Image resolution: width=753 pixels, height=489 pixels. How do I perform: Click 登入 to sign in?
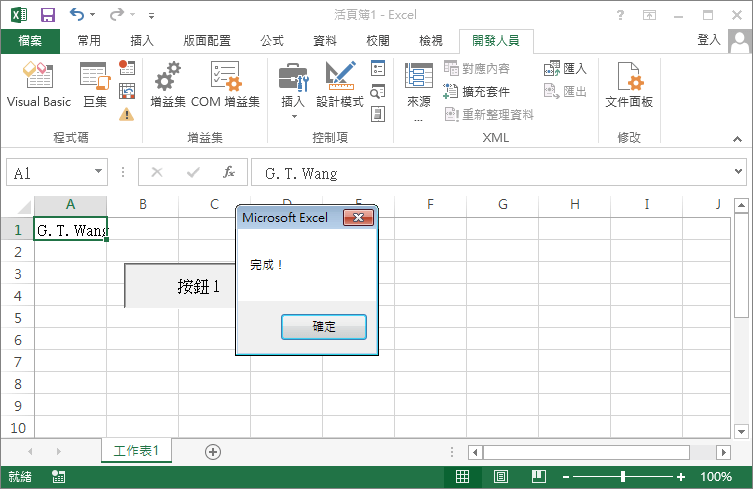[709, 40]
